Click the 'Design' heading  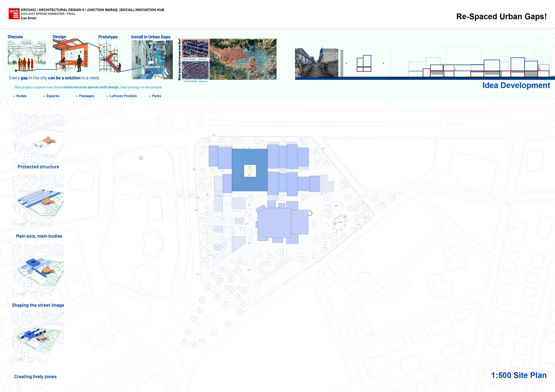[59, 37]
